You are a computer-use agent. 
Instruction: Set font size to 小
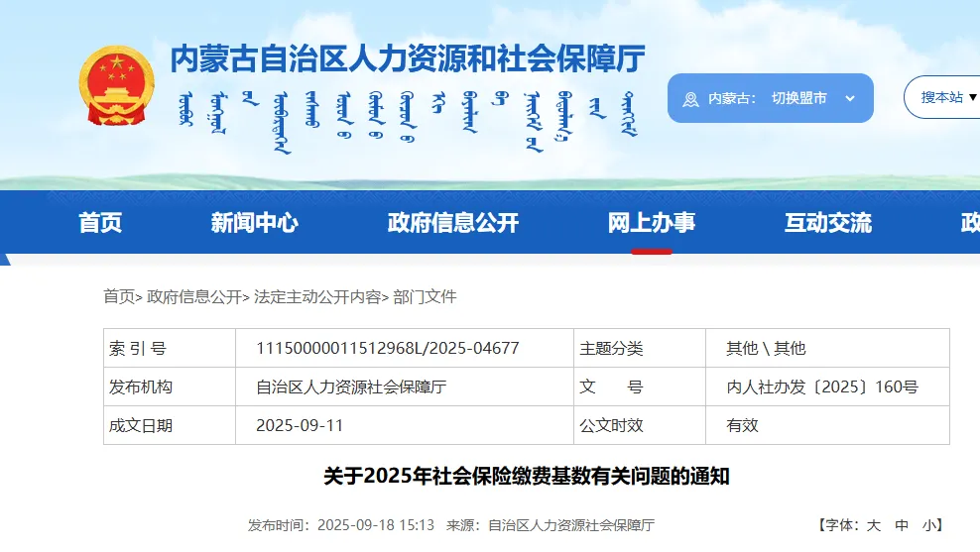(x=928, y=525)
